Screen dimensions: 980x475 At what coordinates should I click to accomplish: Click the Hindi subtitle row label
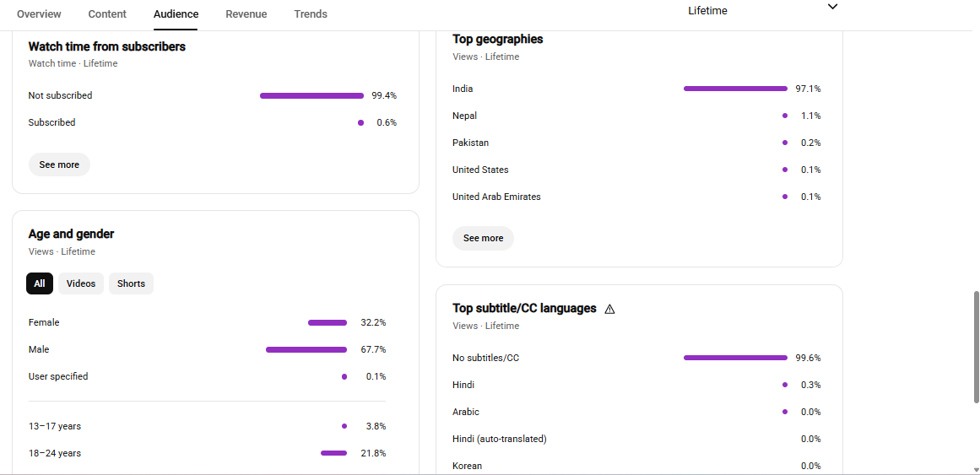coord(463,385)
